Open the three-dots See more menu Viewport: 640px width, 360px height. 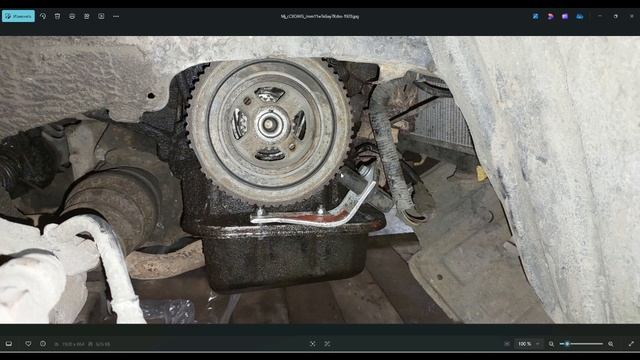tap(116, 16)
